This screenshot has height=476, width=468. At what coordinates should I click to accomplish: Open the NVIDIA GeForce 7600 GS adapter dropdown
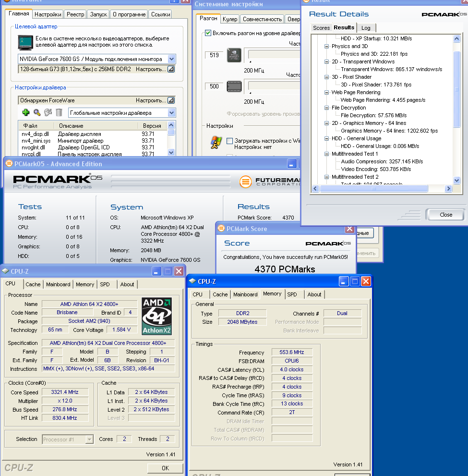[171, 59]
